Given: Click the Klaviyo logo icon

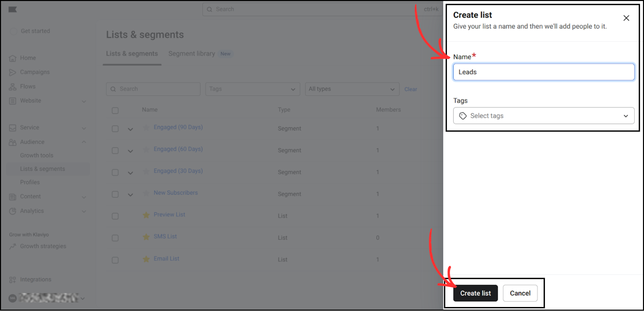Looking at the screenshot, I should [x=13, y=9].
